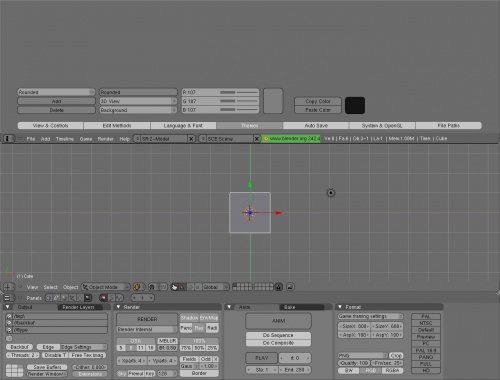Click the render window position grid

[14, 370]
